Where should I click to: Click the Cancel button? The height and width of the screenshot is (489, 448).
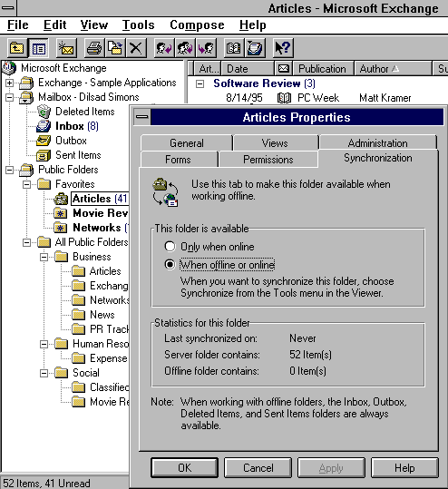click(258, 468)
